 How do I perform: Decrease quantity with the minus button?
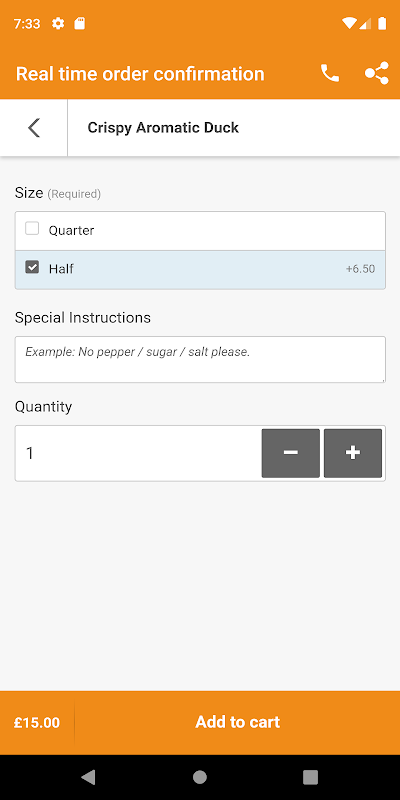(x=291, y=453)
